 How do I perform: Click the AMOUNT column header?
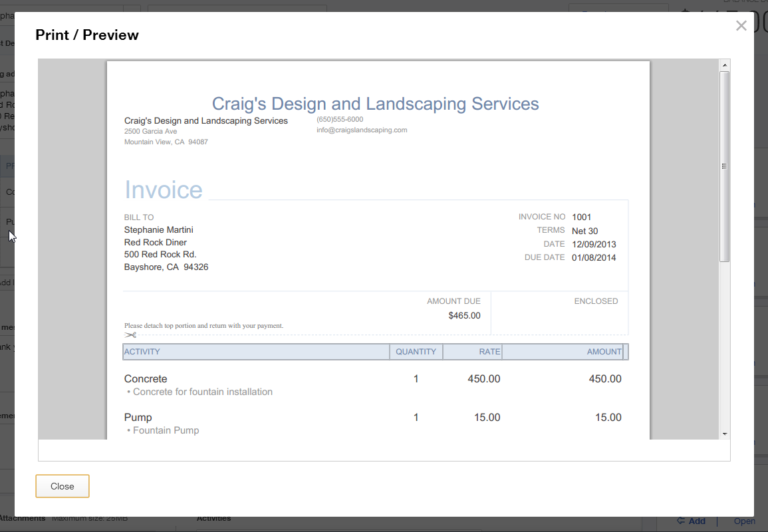603,352
